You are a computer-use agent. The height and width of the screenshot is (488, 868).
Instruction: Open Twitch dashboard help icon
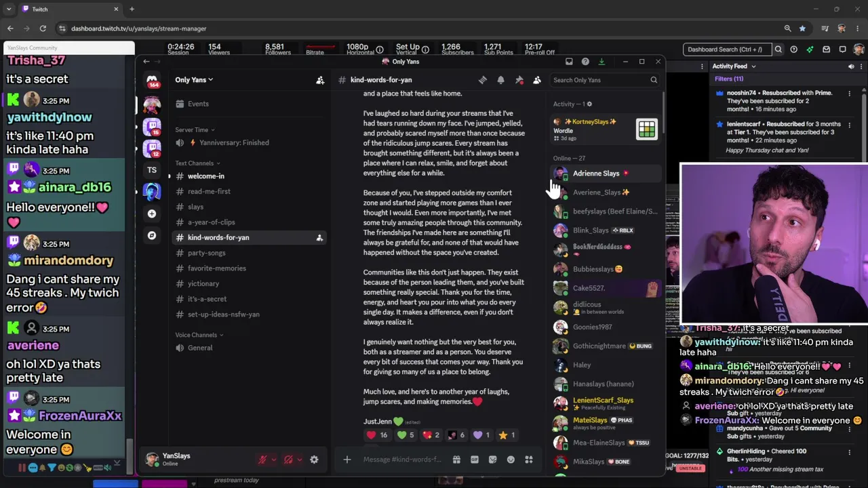793,49
